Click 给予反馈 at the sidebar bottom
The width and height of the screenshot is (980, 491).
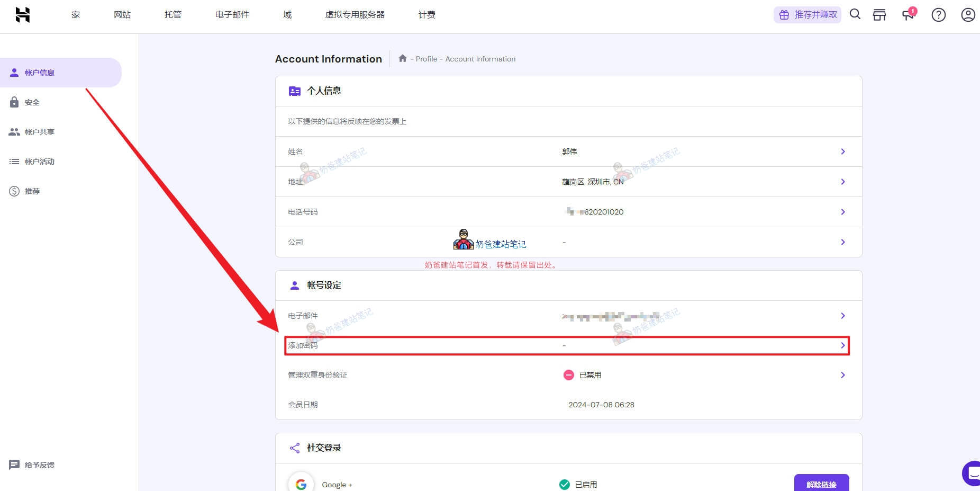pyautogui.click(x=39, y=465)
